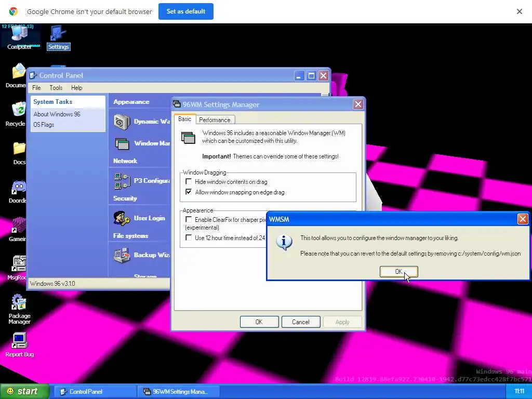The height and width of the screenshot is (399, 532).
Task: Open About Windows 96 link
Action: (x=57, y=114)
